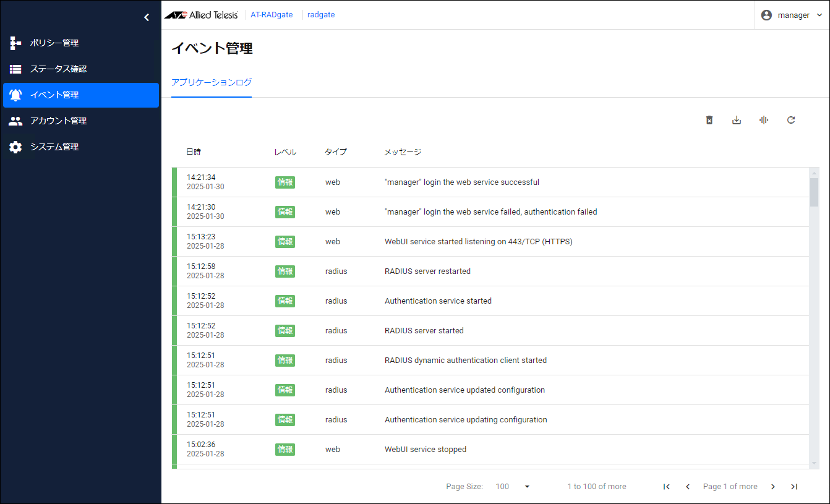Open the Page Size 100 dropdown
The height and width of the screenshot is (504, 830).
pos(513,487)
